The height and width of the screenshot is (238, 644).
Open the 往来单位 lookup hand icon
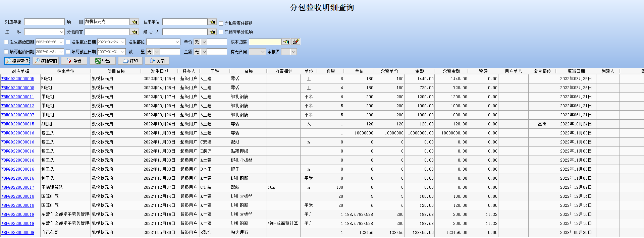click(212, 22)
